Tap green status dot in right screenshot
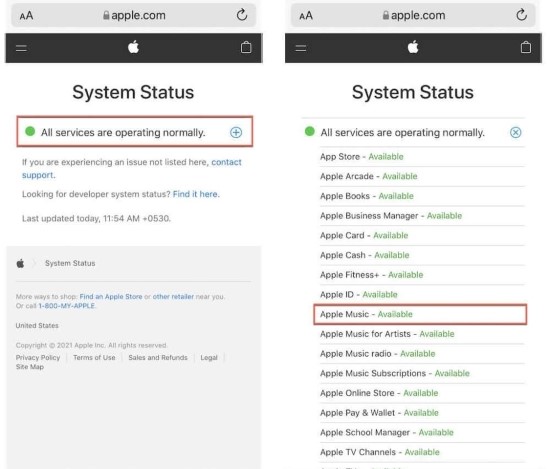This screenshot has height=469, width=550. (310, 132)
